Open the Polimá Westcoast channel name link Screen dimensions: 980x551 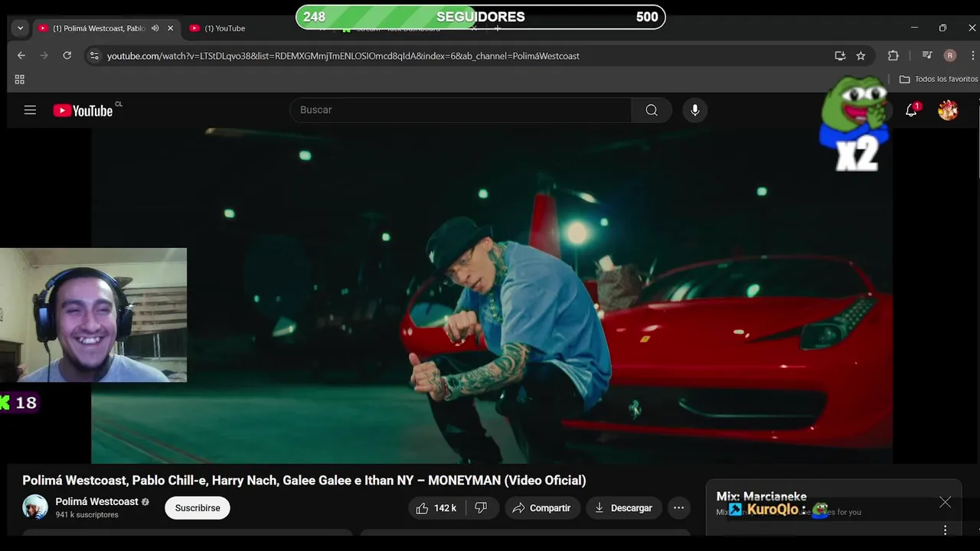(x=97, y=502)
